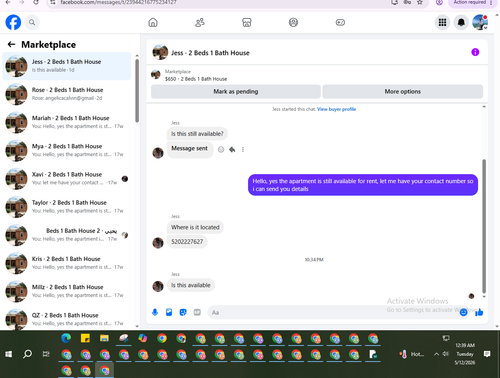The width and height of the screenshot is (500, 378).
Task: Go back using the arrow beside Marketplace
Action: coord(11,44)
